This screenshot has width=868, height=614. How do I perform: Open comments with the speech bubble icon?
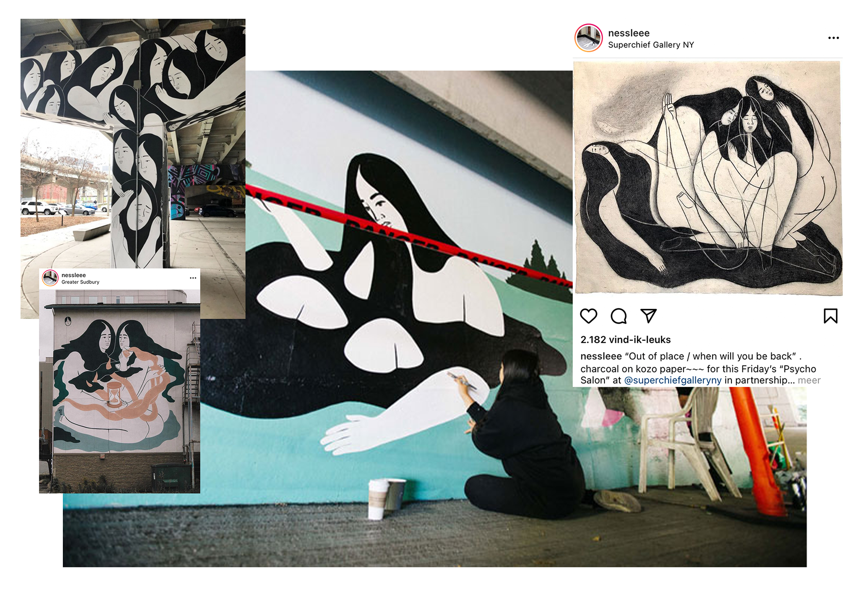[618, 316]
